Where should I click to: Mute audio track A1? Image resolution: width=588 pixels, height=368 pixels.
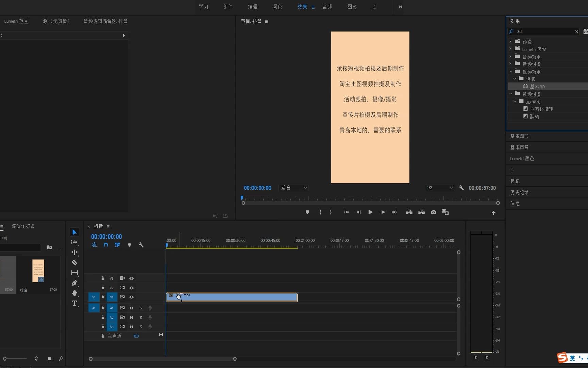coord(131,308)
